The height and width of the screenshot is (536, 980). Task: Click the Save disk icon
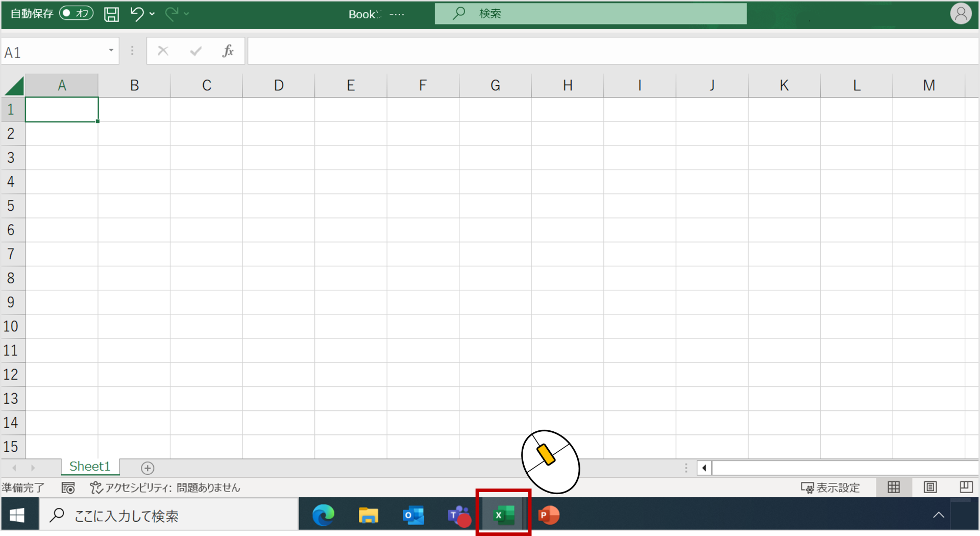[x=111, y=14]
